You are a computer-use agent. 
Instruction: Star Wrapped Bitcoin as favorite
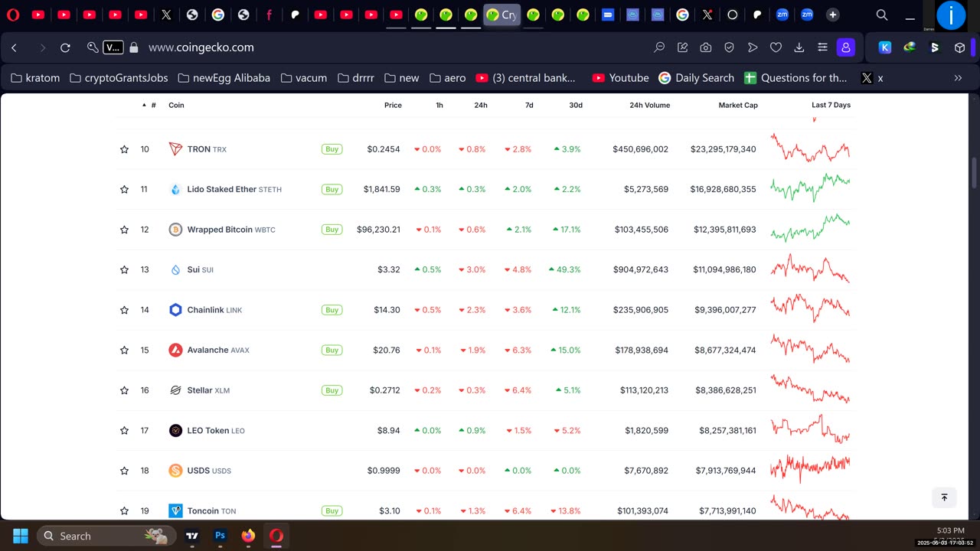pos(124,230)
